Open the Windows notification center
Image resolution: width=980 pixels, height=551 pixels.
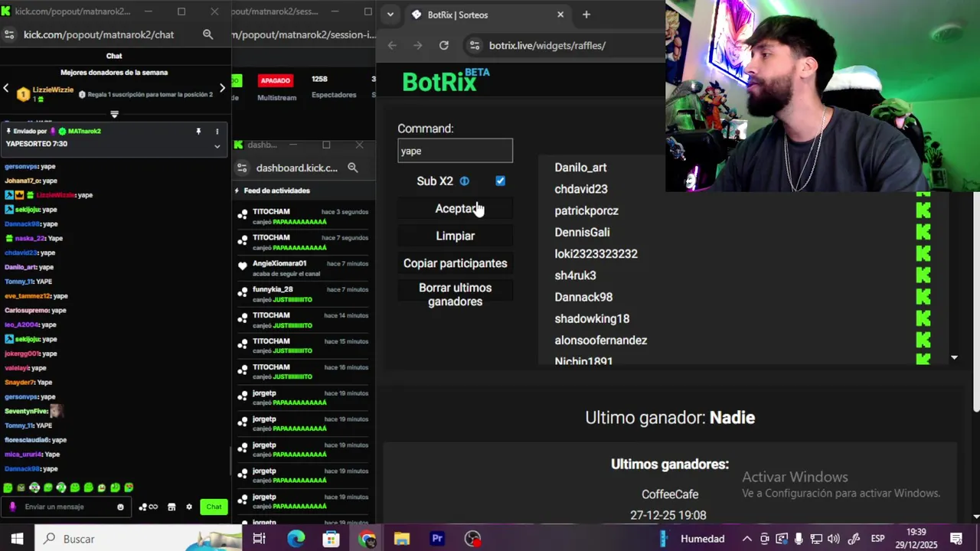[956, 539]
